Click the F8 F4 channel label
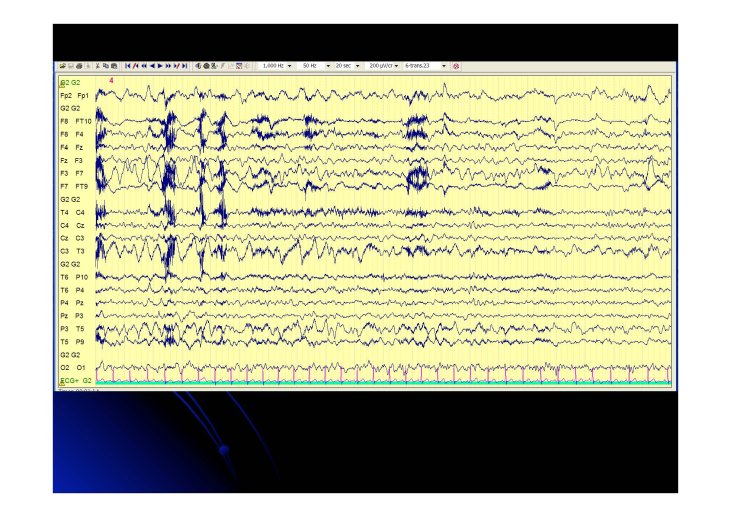 [72, 134]
